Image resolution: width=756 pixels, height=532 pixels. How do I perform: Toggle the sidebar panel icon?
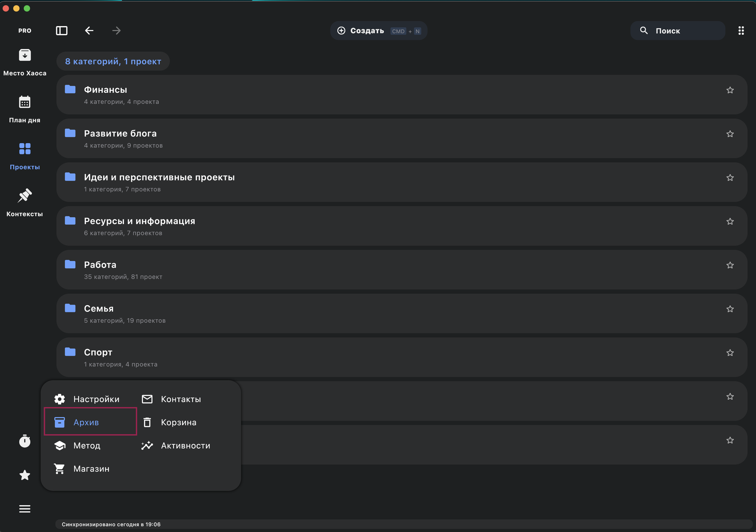pos(62,31)
